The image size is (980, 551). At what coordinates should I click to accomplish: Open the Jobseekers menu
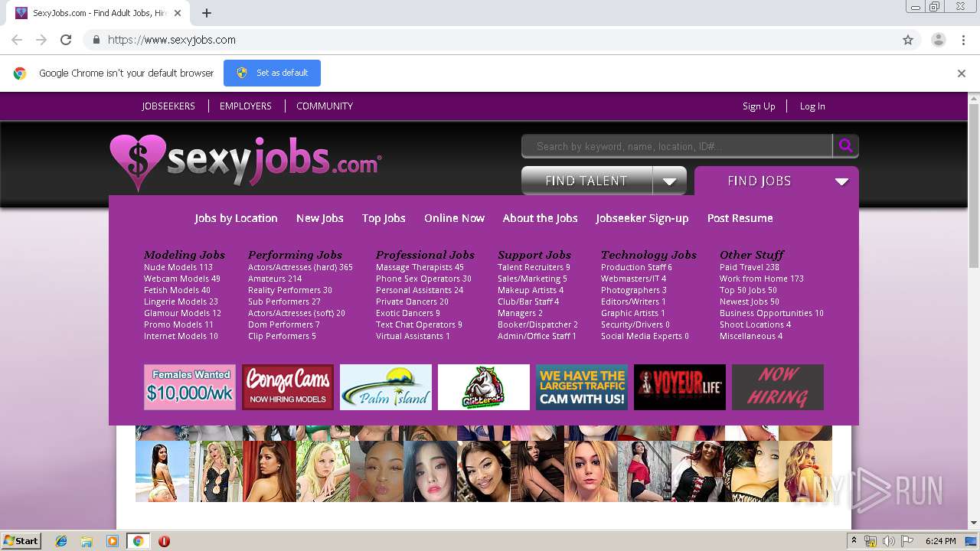coord(168,106)
